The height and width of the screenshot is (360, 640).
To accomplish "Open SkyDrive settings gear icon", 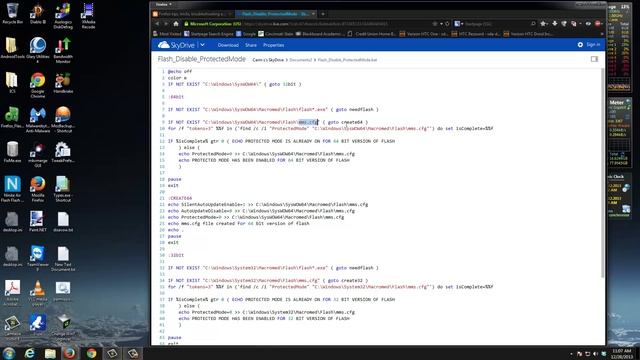I will click(580, 44).
